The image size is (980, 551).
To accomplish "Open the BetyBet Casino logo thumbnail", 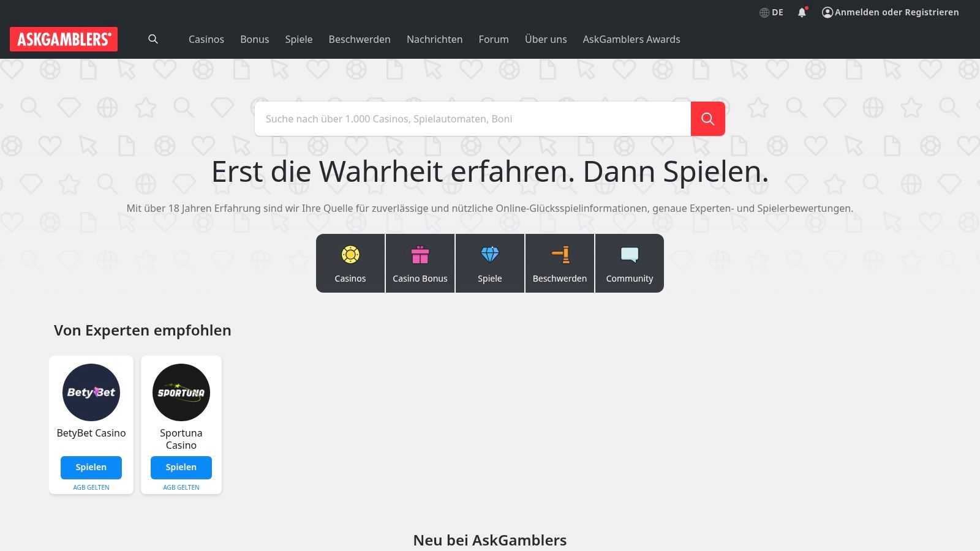I will click(91, 392).
